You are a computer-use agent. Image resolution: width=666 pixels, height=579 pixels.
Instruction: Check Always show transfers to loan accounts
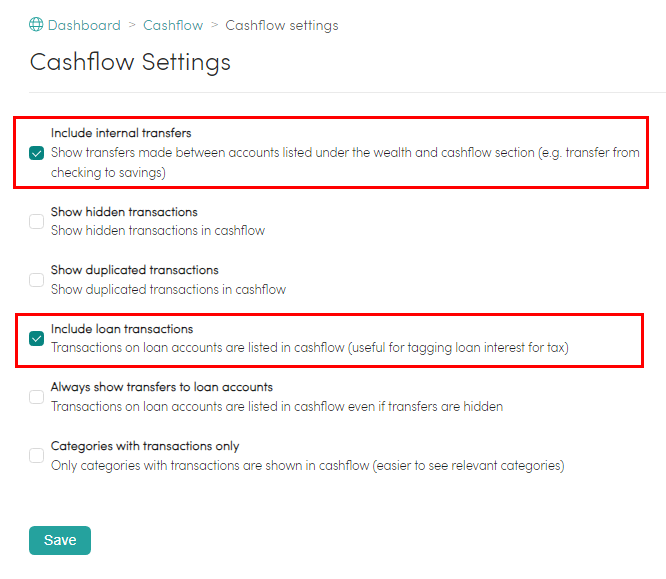pos(37,397)
